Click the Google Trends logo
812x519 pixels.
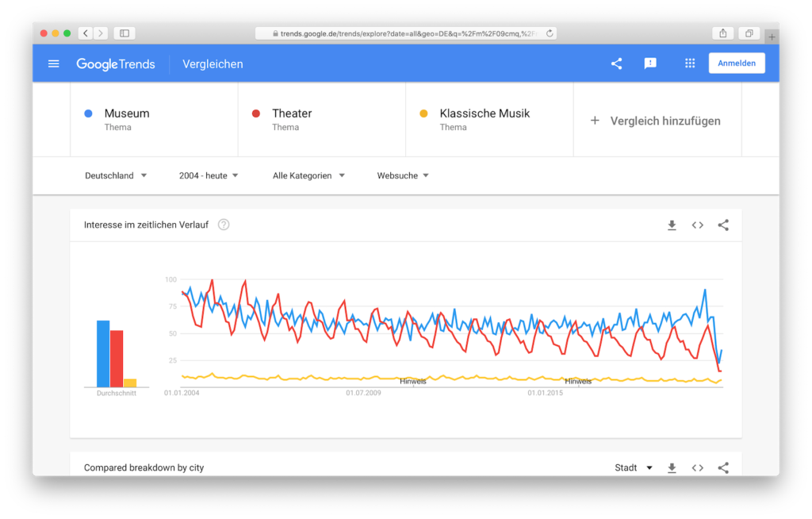point(116,63)
